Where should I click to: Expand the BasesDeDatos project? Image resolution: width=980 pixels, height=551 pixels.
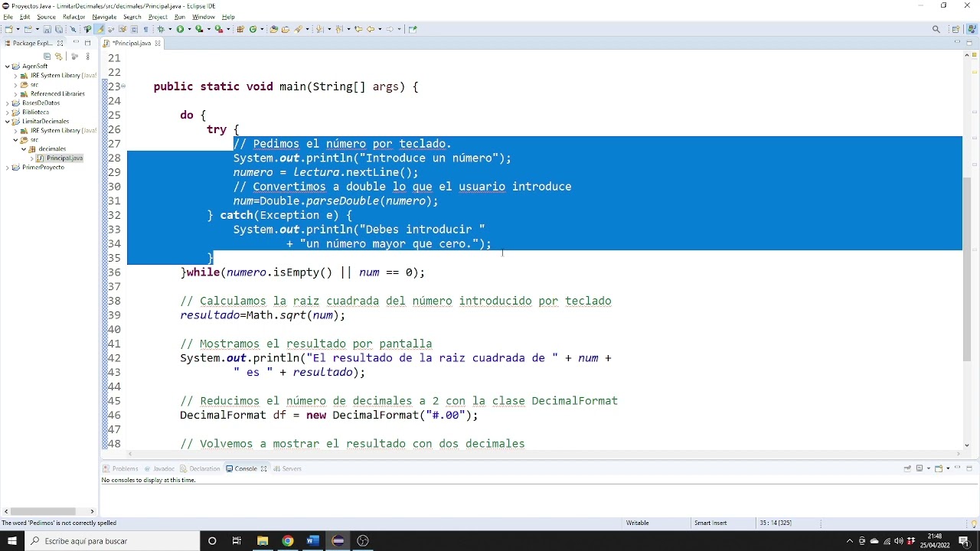7,103
